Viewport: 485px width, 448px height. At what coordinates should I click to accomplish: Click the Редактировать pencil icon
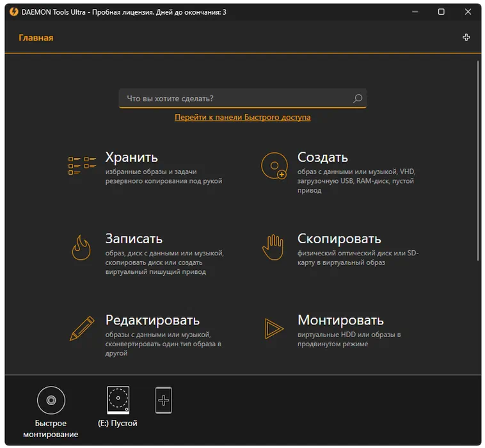pyautogui.click(x=82, y=328)
